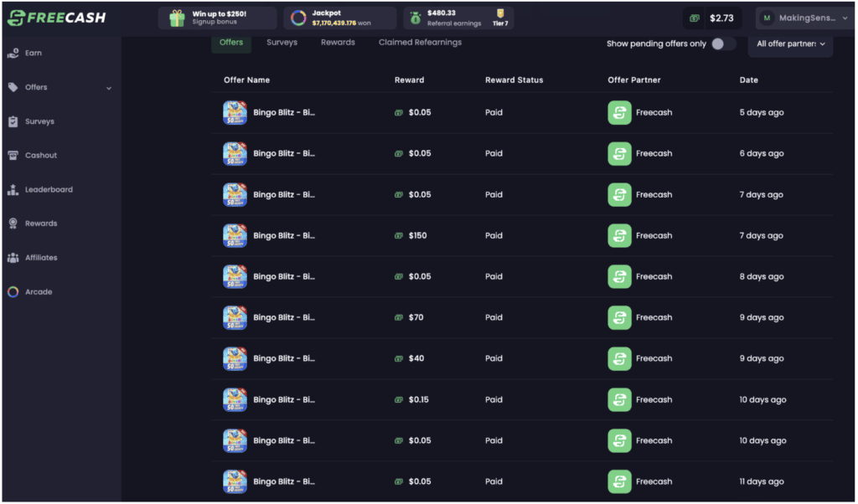Select Earn in the sidebar
The width and height of the screenshot is (858, 504).
[x=32, y=52]
